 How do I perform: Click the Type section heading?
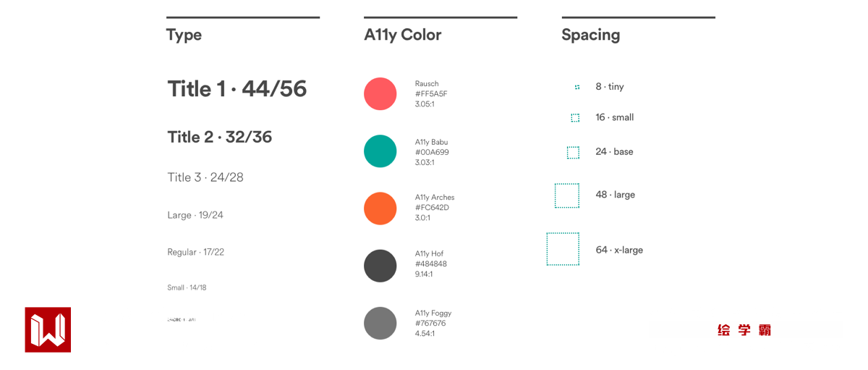tap(184, 35)
